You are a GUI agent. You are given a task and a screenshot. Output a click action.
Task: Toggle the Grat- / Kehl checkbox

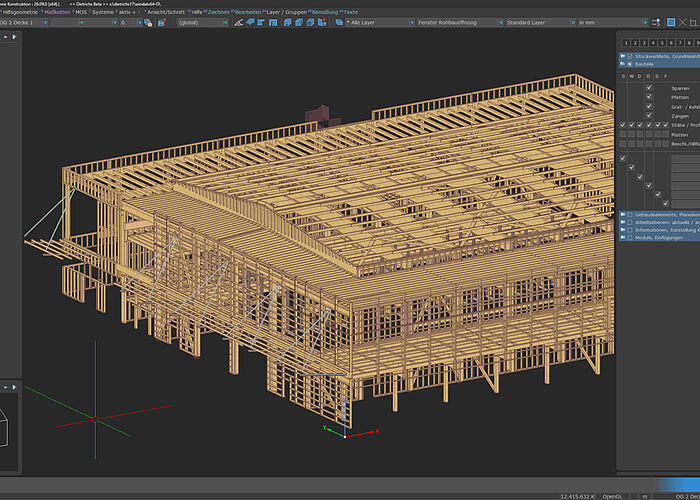(x=649, y=106)
